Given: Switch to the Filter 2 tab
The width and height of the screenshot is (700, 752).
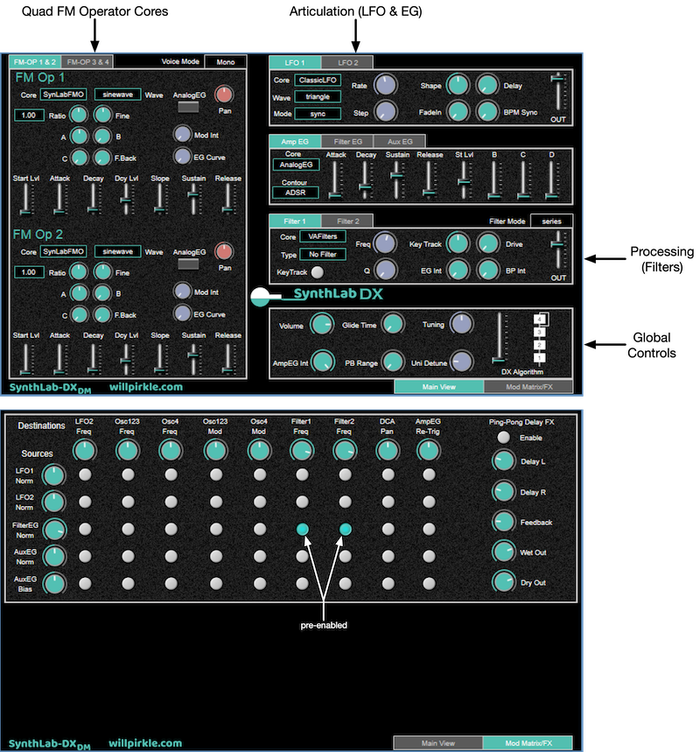Looking at the screenshot, I should [x=347, y=221].
